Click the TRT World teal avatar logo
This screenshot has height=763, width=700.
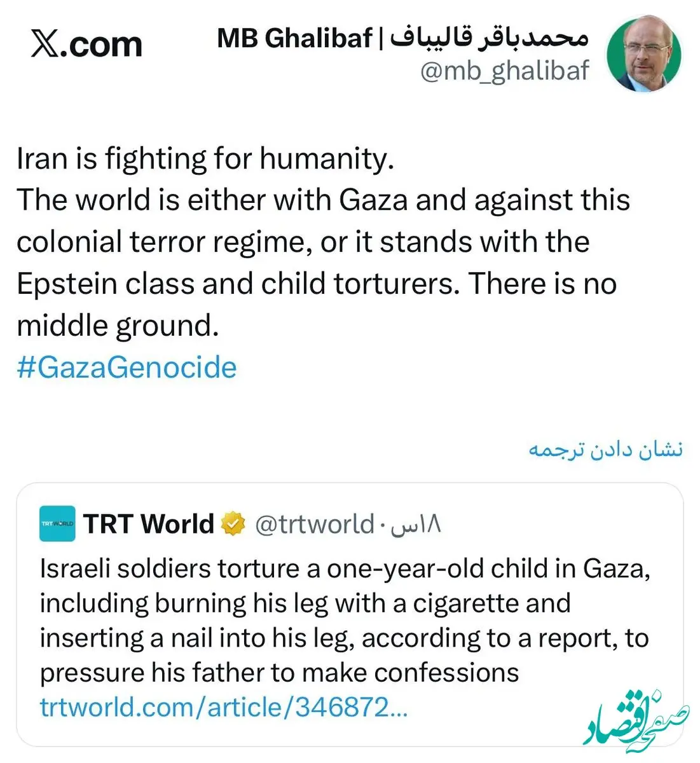click(x=57, y=523)
